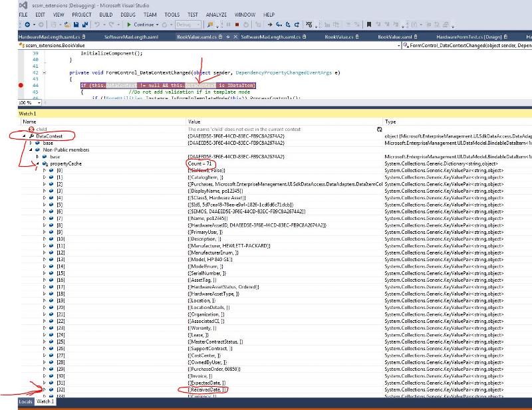
Task: Select the ReceivedDate value in row [32]
Action: (208, 389)
